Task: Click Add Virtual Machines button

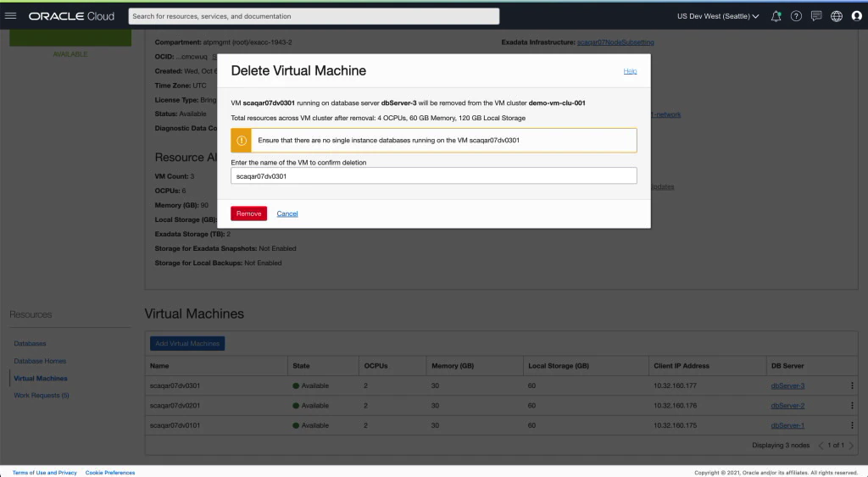Action: [187, 344]
